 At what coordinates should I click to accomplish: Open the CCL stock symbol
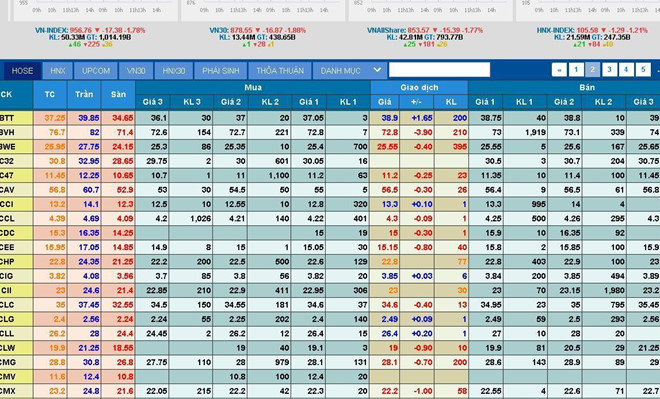[7, 218]
